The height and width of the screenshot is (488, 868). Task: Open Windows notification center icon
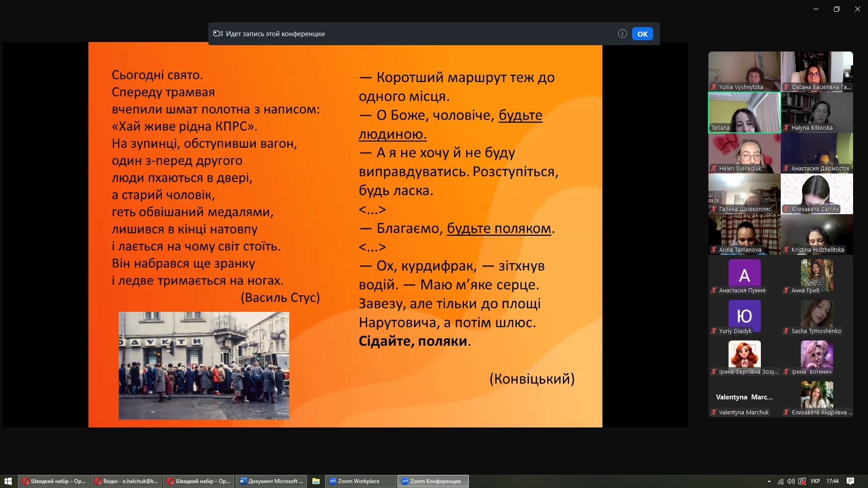tap(850, 481)
